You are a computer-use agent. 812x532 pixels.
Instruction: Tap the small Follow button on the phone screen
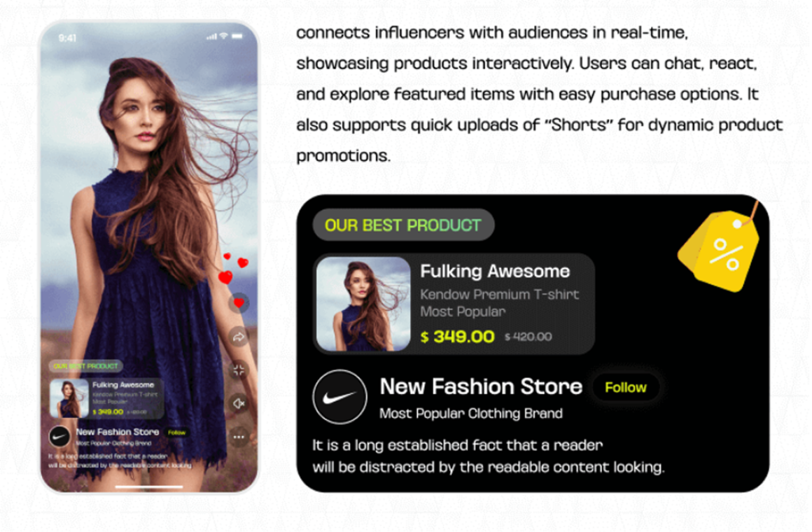[177, 432]
